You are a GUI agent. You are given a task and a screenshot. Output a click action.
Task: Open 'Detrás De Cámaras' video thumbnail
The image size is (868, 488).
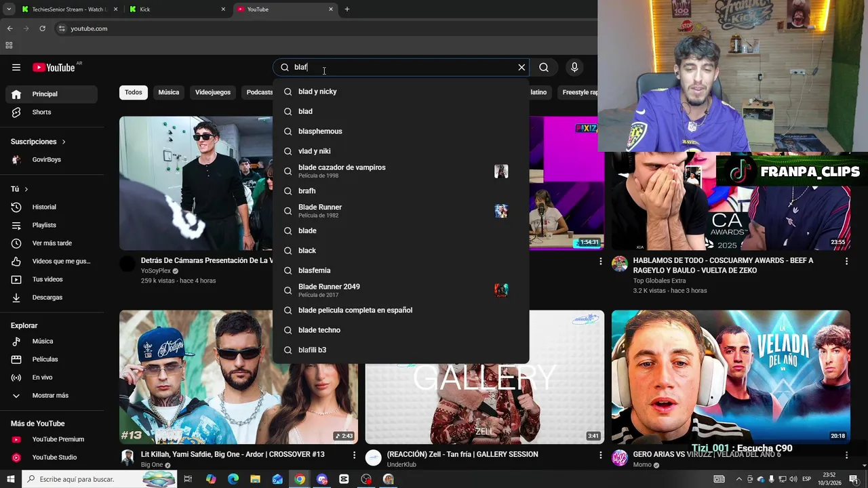tap(196, 183)
